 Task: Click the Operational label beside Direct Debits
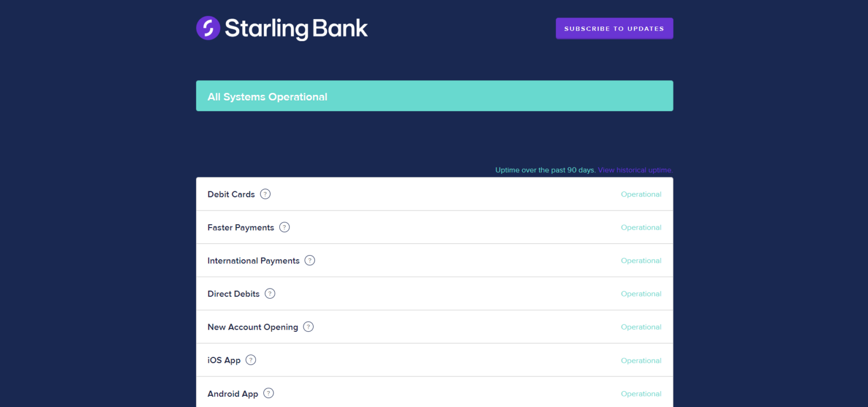(641, 293)
